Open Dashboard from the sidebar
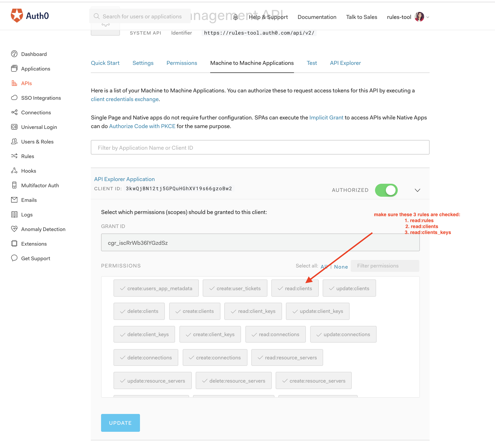 (x=34, y=54)
